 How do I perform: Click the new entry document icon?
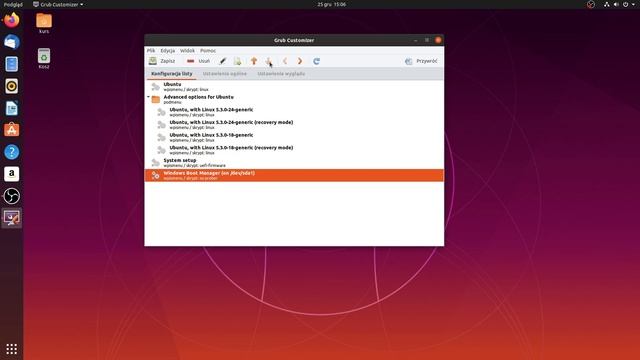pyautogui.click(x=238, y=61)
